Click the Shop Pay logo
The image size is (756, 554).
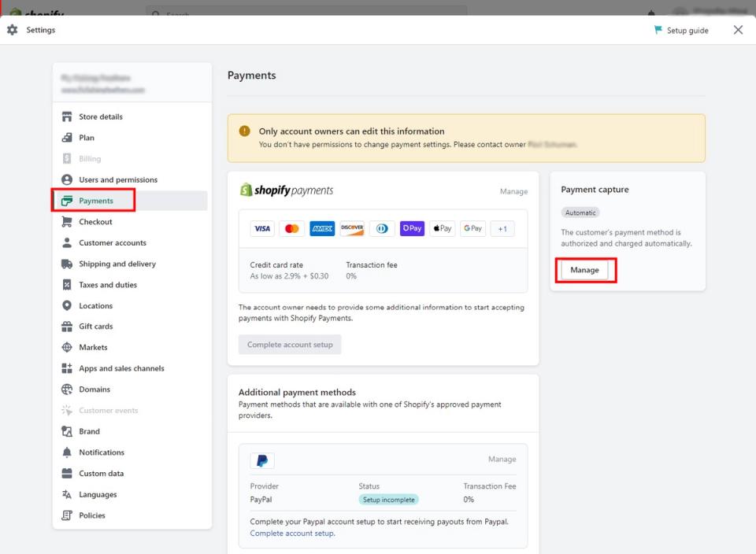pyautogui.click(x=412, y=228)
